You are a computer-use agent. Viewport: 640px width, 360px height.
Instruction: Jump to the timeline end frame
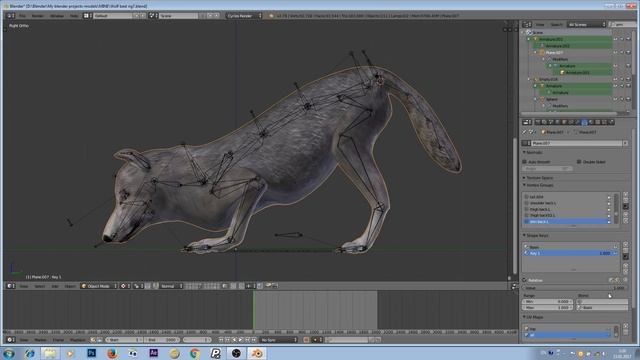click(254, 340)
